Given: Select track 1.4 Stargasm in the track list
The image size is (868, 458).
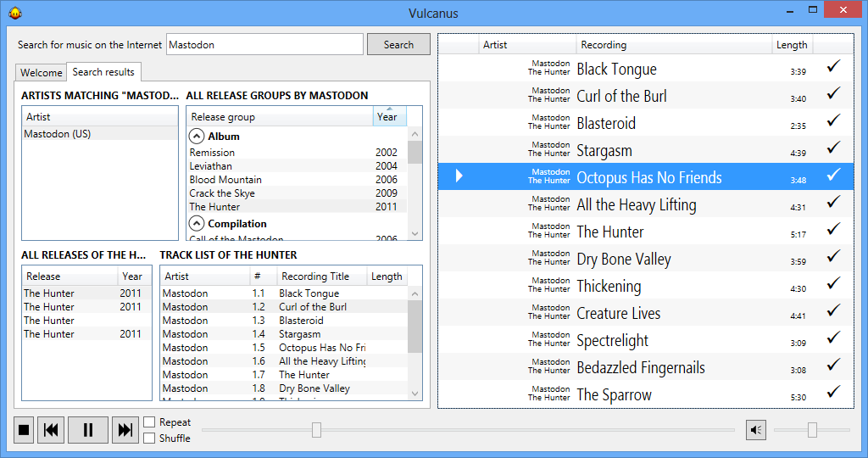Looking at the screenshot, I should pyautogui.click(x=285, y=334).
